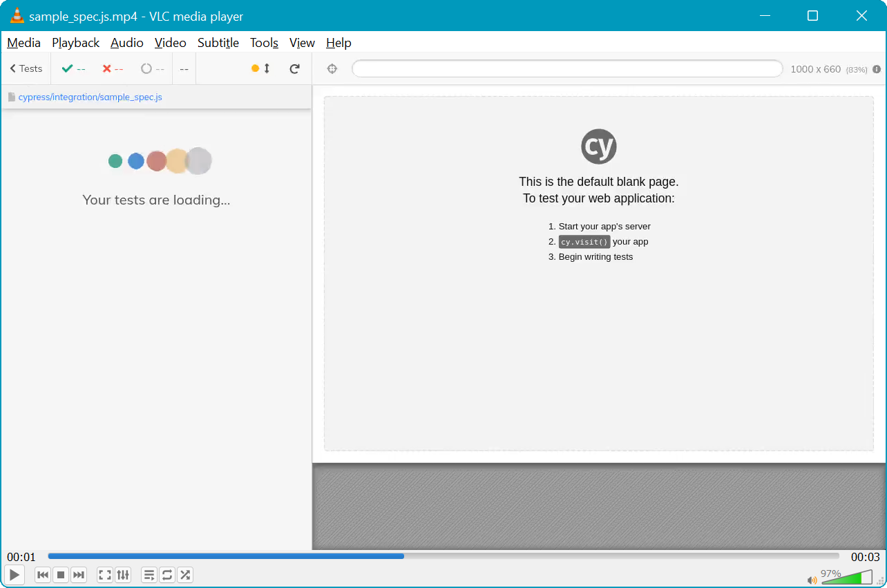The image size is (887, 588).
Task: Stop playback with the stop button
Action: click(x=61, y=575)
